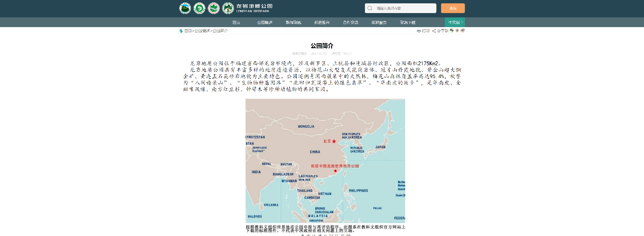This screenshot has height=236, width=644.
Task: Click the first round geopark logo
Action: point(185,8)
